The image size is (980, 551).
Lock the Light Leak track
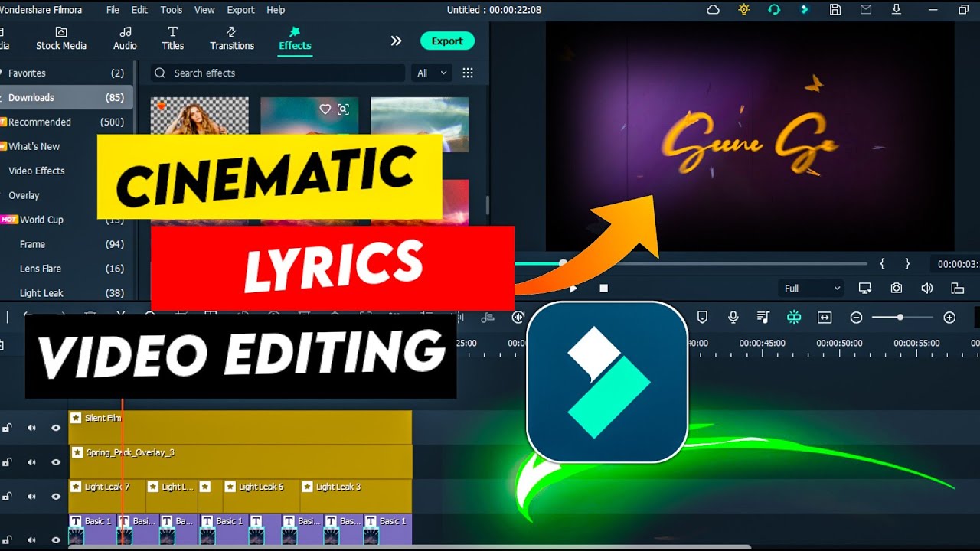point(7,497)
